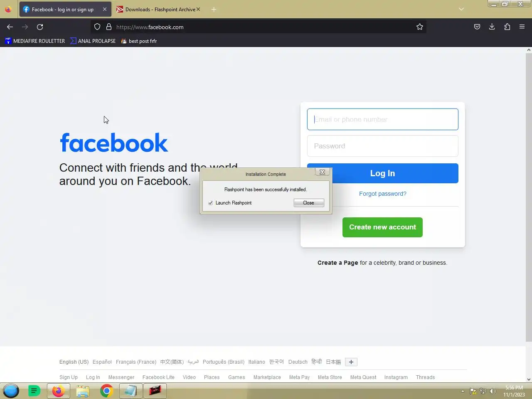Click the Forgot password? link

pos(383,194)
